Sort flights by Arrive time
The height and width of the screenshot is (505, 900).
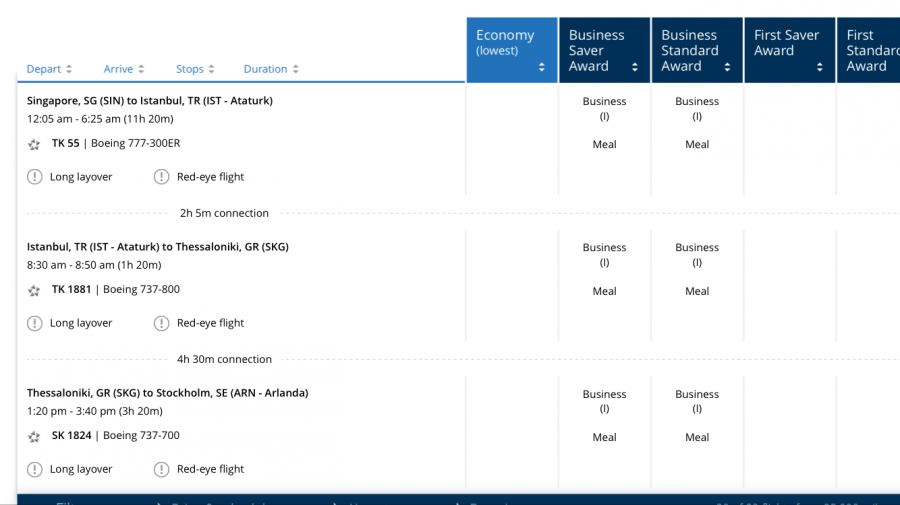(124, 69)
